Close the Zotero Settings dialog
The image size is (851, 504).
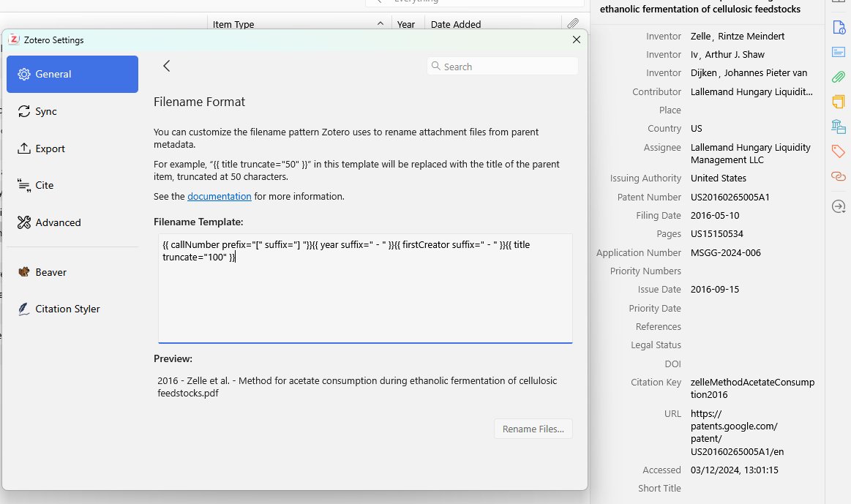pos(577,40)
